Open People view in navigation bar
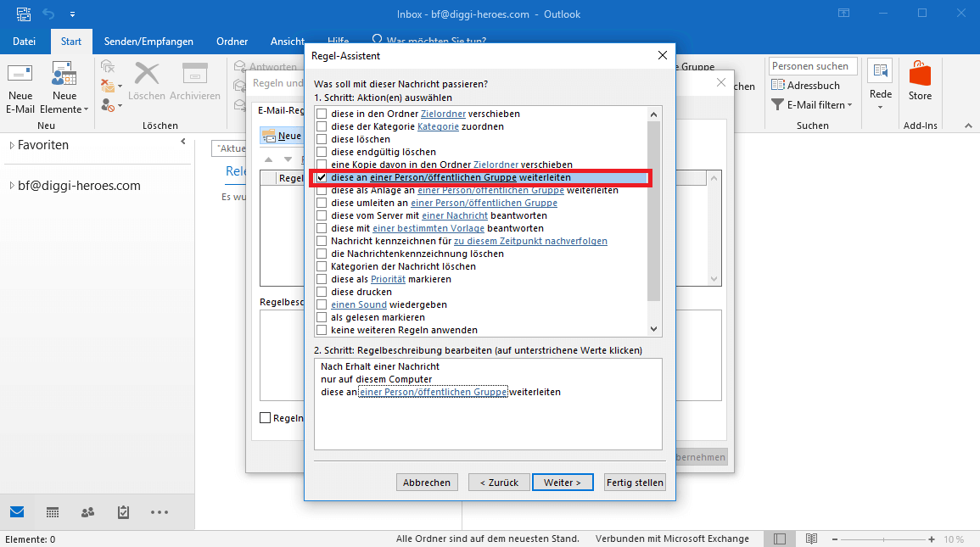This screenshot has height=547, width=980. click(87, 512)
